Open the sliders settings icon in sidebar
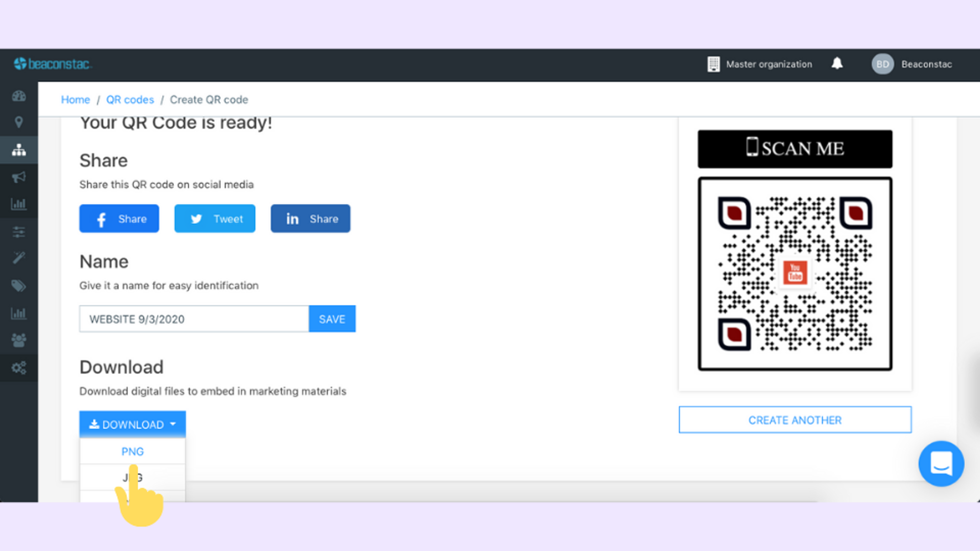980x551 pixels. [x=19, y=232]
